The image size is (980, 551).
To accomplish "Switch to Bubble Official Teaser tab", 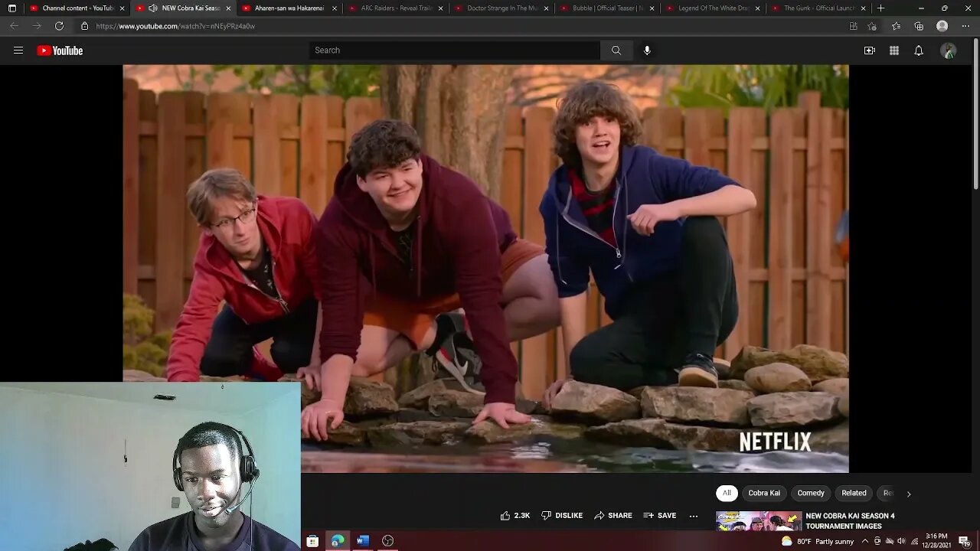I will point(609,8).
